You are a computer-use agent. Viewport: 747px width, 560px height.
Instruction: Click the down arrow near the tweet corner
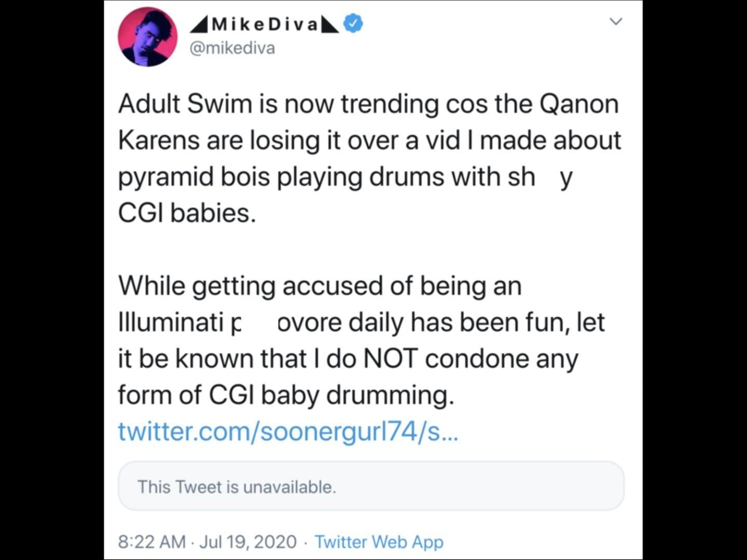pyautogui.click(x=615, y=22)
